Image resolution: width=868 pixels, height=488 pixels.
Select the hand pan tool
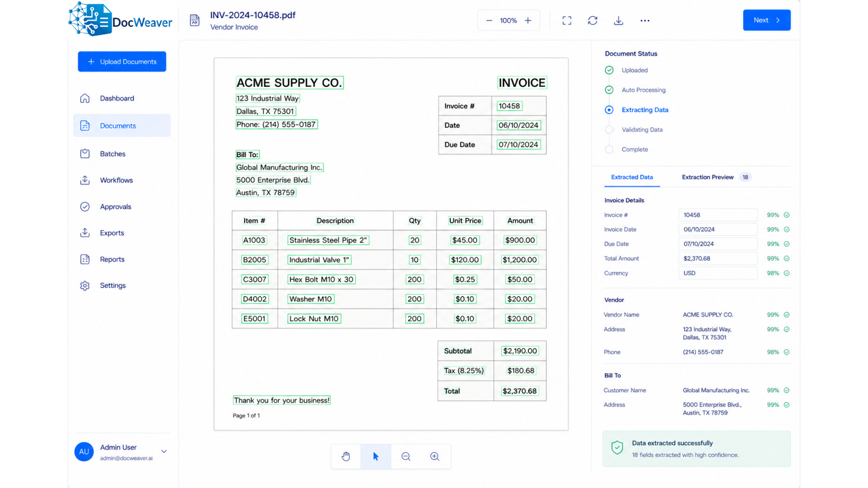coord(346,457)
